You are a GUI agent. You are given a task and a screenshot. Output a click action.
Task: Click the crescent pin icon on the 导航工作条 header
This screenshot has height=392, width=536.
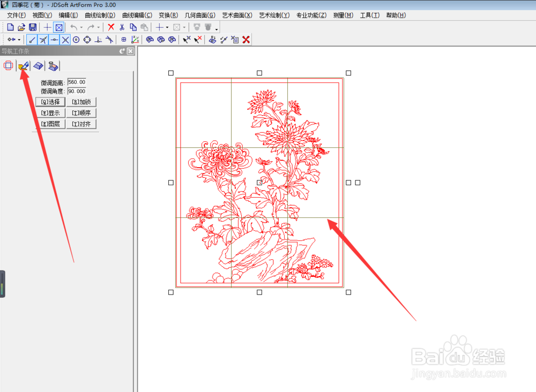click(122, 51)
